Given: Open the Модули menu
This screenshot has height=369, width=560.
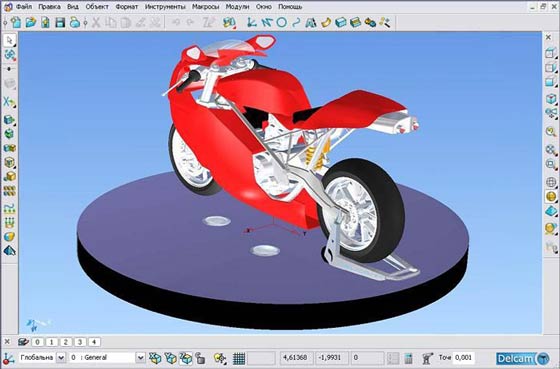Looking at the screenshot, I should pyautogui.click(x=238, y=6).
